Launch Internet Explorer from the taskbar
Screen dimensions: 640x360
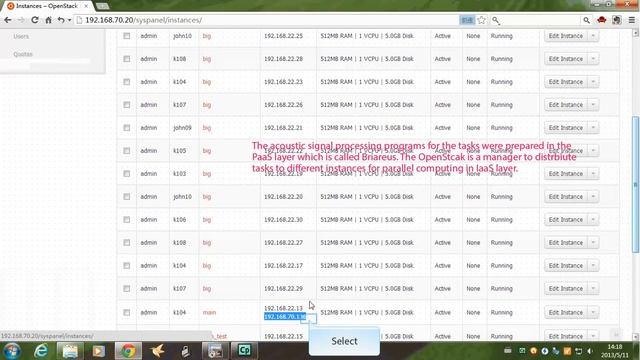point(41,351)
